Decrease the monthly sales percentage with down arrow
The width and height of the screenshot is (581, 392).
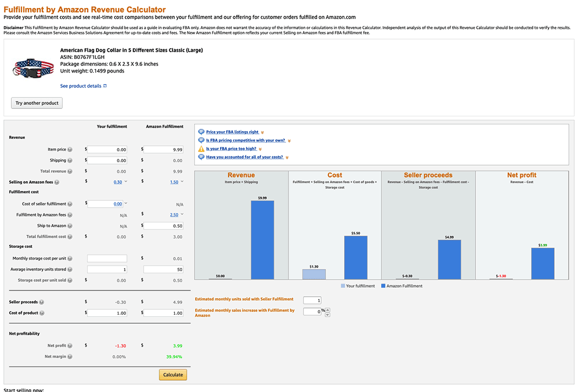(327, 314)
